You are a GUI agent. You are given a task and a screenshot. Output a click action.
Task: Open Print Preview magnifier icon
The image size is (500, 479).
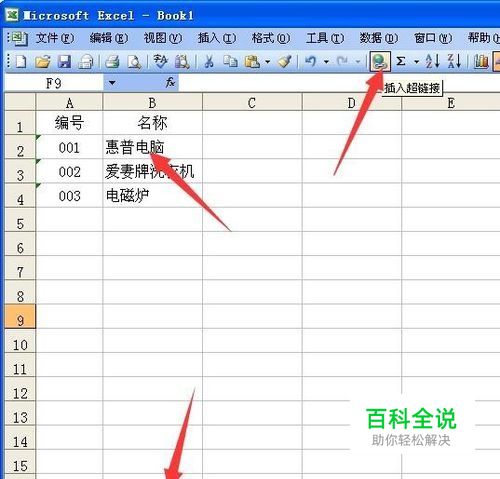point(134,62)
